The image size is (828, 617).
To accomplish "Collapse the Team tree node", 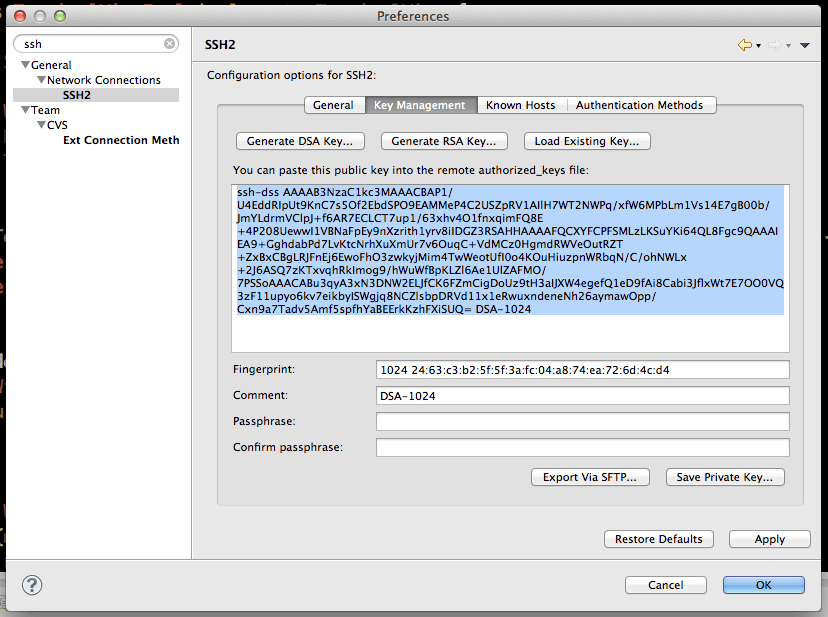I will (x=25, y=109).
